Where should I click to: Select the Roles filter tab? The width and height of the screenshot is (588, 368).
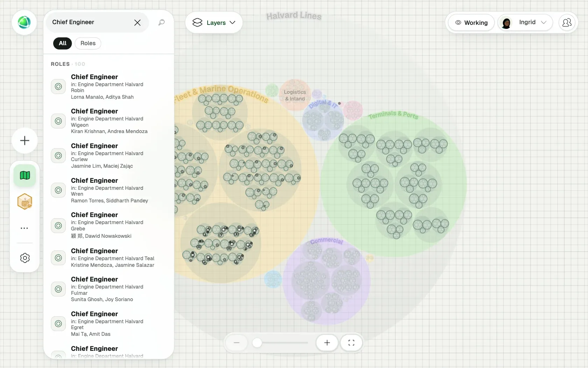pos(88,43)
